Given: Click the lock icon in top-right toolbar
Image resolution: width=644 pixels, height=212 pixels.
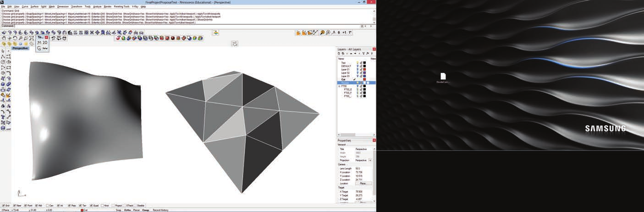Looking at the screenshot, I should tap(298, 33).
